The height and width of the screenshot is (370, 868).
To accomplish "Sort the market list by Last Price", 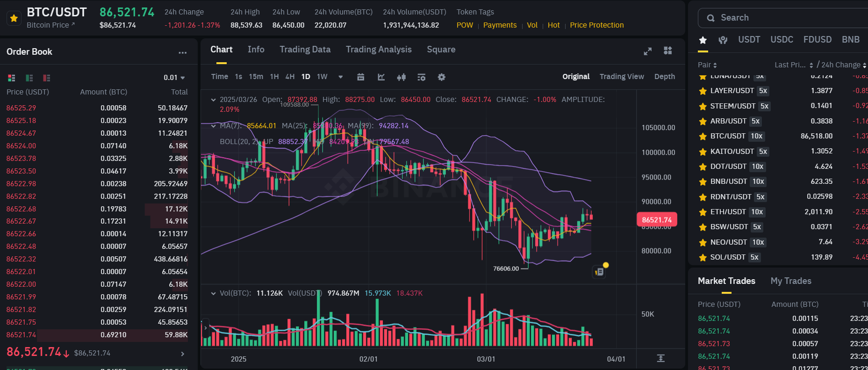I will click(794, 65).
